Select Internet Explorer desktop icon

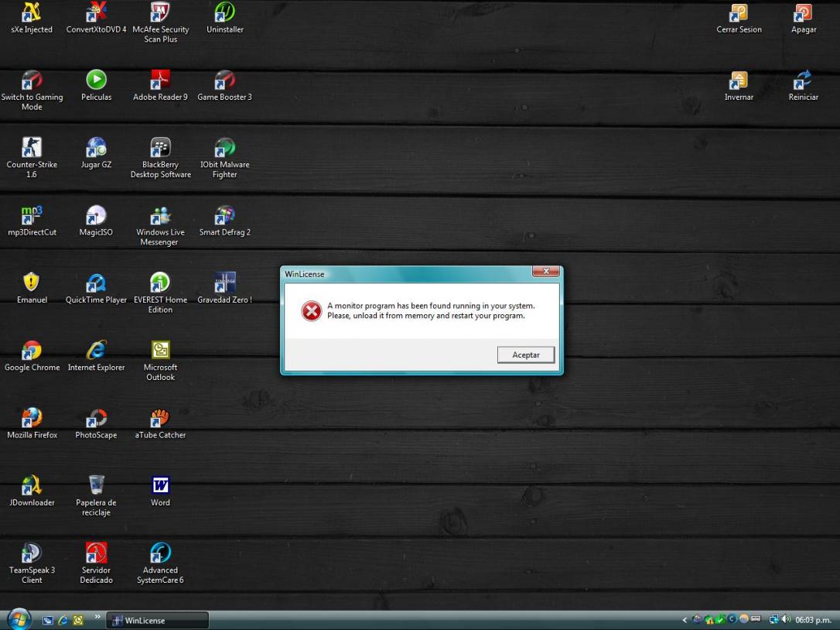point(97,355)
